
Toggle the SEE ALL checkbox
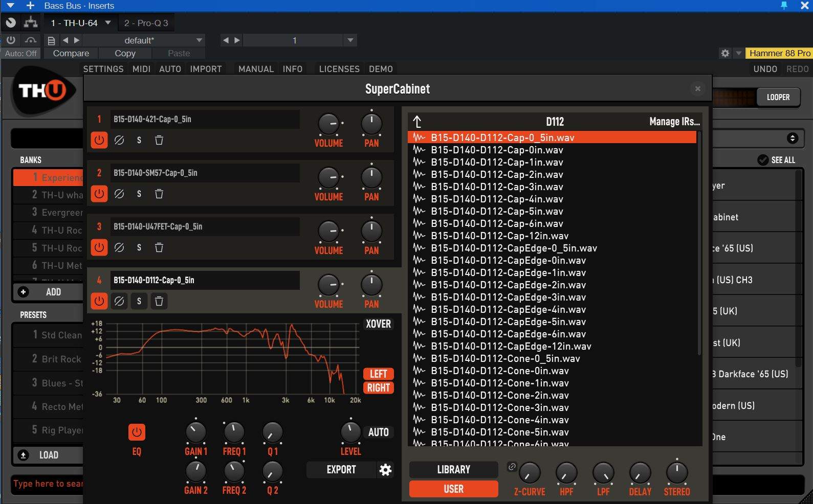tap(762, 160)
